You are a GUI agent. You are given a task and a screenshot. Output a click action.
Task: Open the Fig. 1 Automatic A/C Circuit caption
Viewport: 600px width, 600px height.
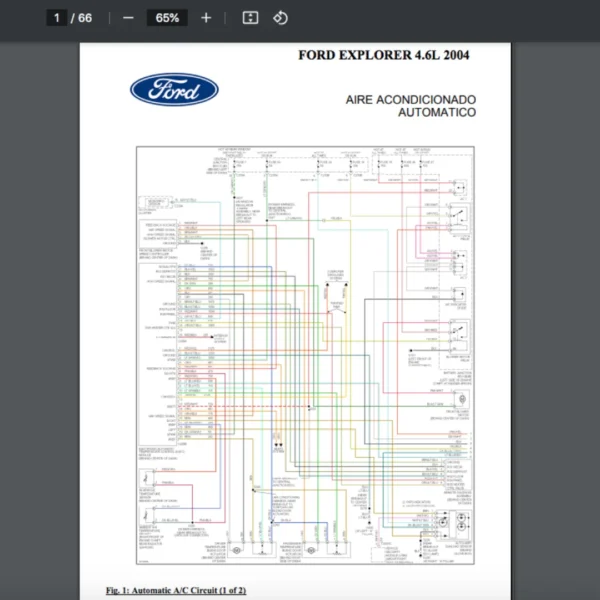coord(176,590)
